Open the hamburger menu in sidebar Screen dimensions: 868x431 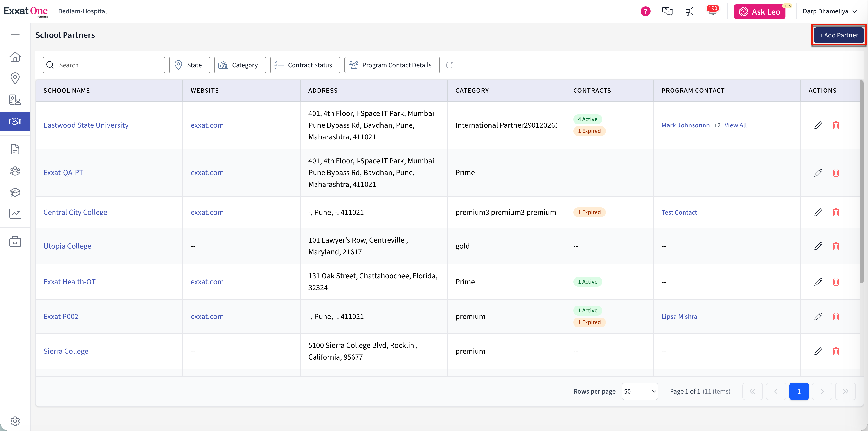click(x=15, y=35)
